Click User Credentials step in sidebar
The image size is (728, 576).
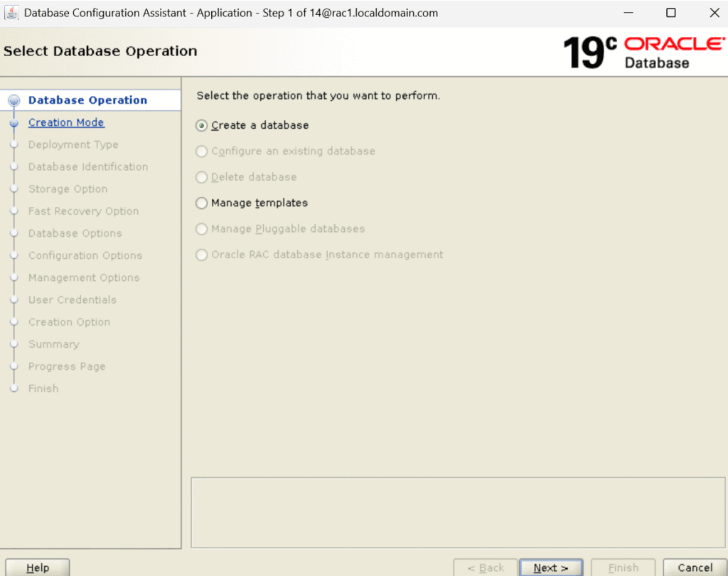pyautogui.click(x=72, y=300)
